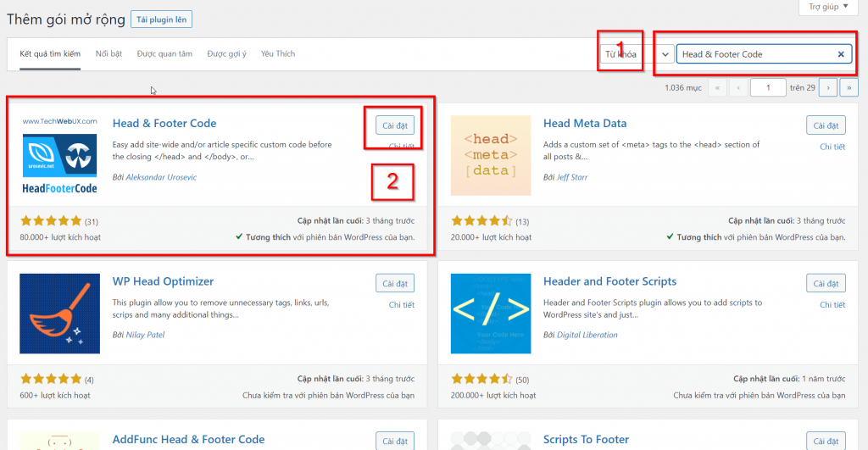Viewport: 868px width, 450px height.
Task: Open the AddFunc Head & Footer Code title
Action: pos(188,440)
